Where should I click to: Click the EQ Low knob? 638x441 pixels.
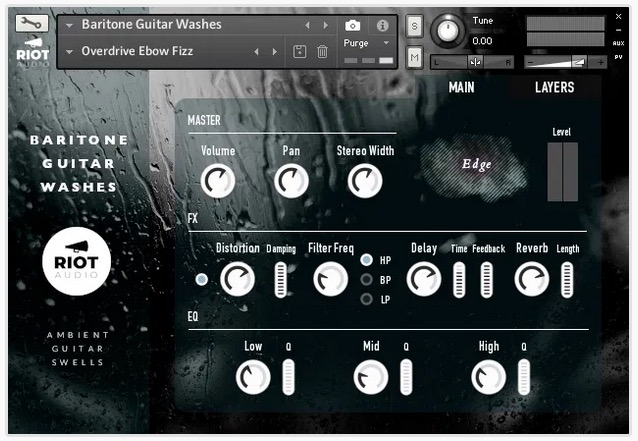253,377
